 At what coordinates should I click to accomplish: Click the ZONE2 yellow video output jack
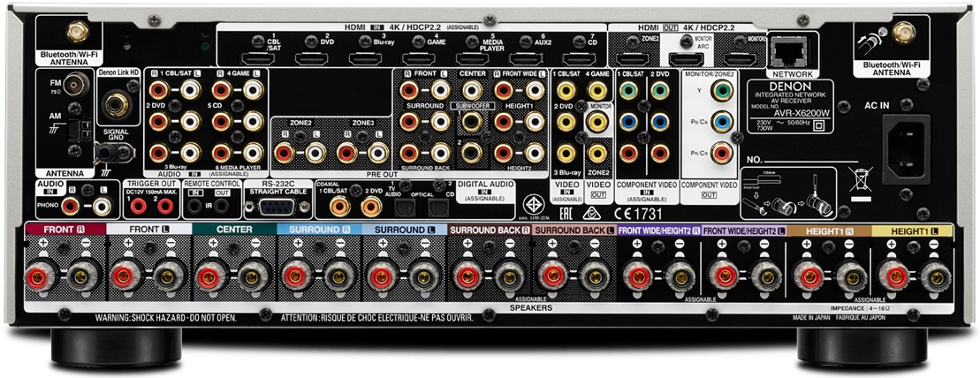[x=596, y=152]
